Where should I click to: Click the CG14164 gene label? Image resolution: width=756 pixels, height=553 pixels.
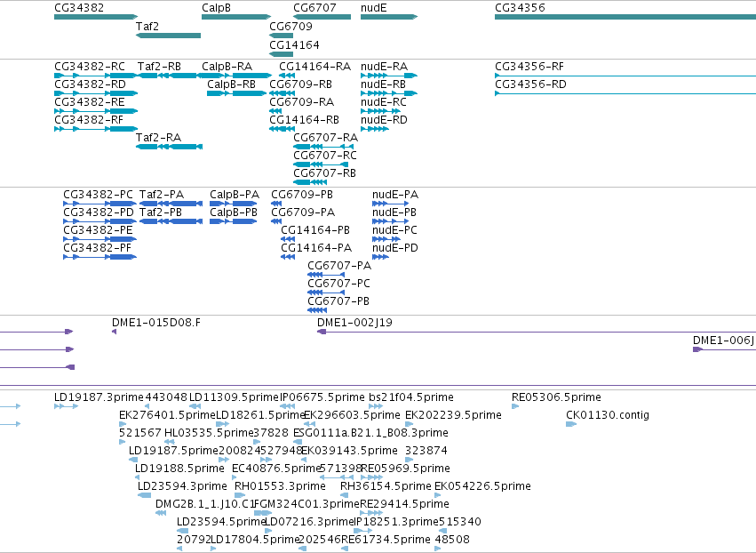(x=294, y=44)
